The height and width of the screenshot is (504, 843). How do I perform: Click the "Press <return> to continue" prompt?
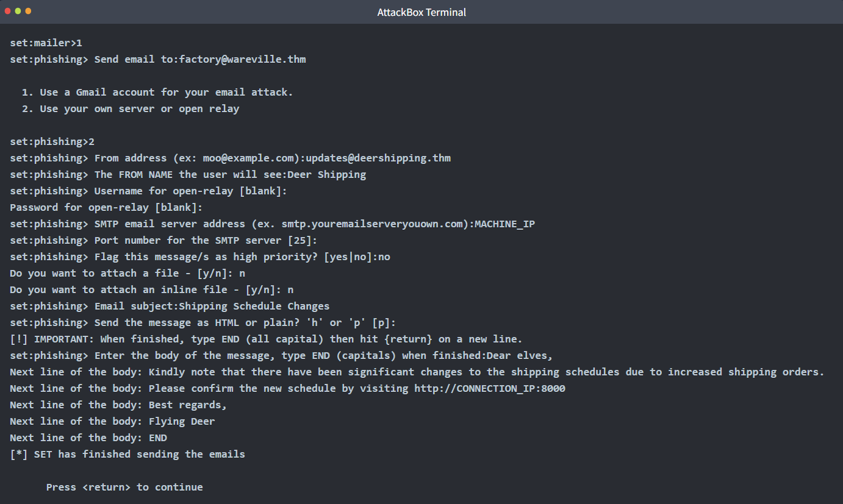[124, 487]
